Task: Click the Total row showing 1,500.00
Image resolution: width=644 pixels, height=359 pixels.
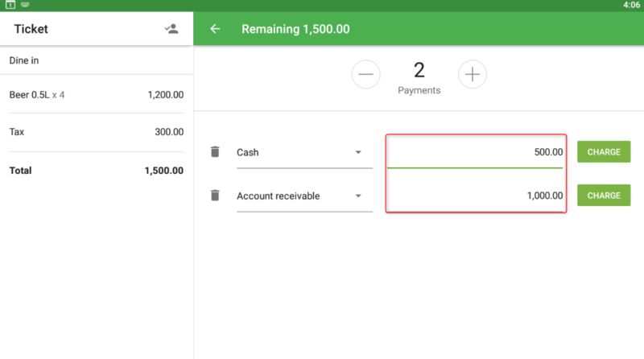Action: [97, 171]
